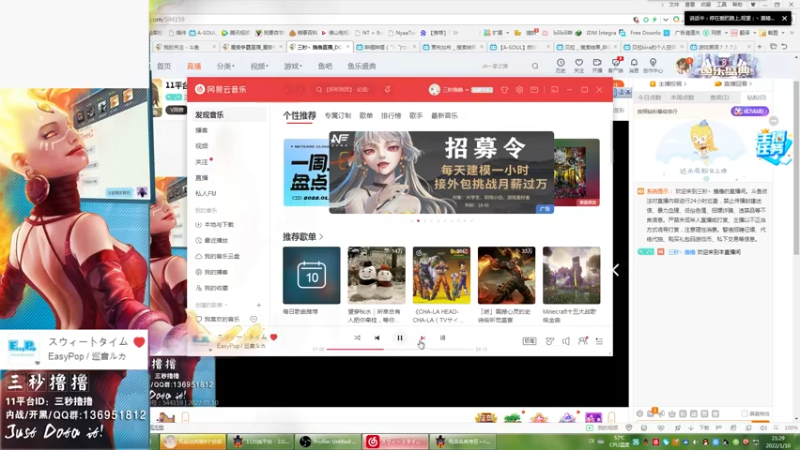Click the NetEase Cloud Music logo
The width and height of the screenshot is (800, 450).
(220, 89)
